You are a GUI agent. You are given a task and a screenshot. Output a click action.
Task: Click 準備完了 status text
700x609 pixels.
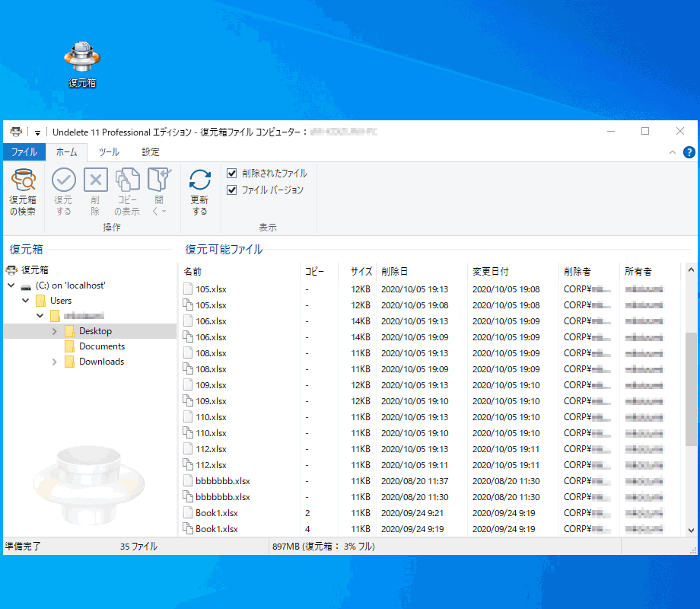[22, 546]
